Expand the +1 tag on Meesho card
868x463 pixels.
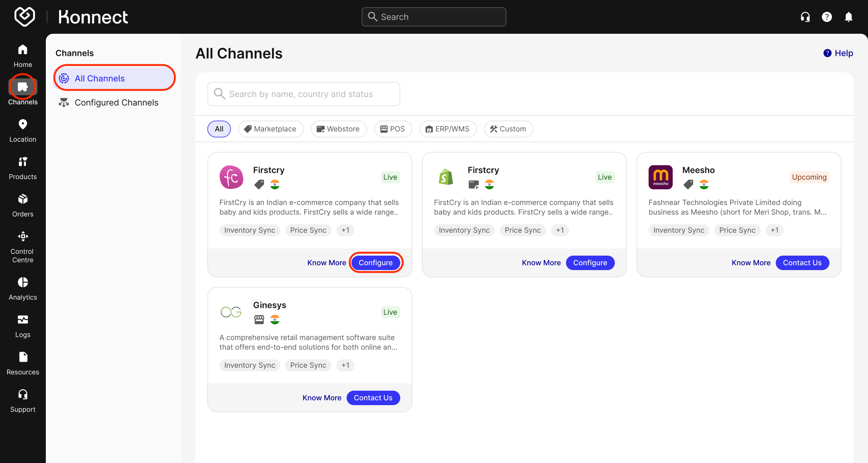coord(774,230)
